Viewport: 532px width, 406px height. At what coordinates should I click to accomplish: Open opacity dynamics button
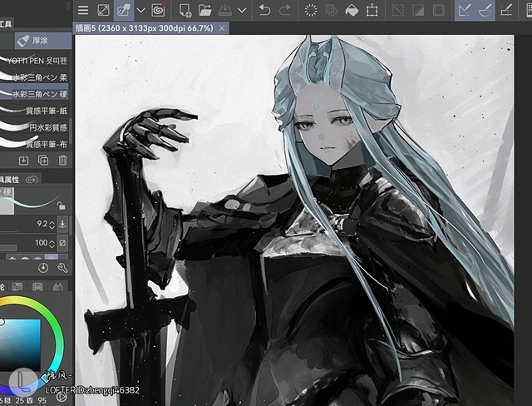click(62, 243)
